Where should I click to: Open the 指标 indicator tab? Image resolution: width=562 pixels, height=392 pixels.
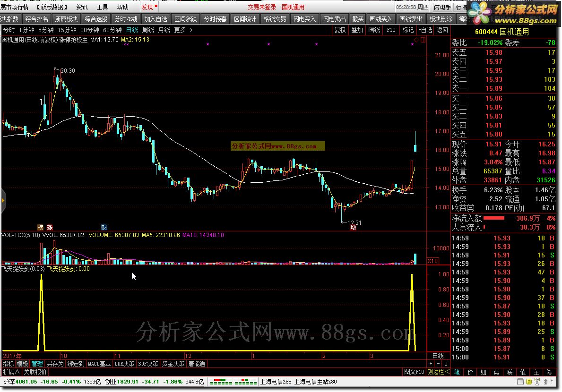[8, 364]
